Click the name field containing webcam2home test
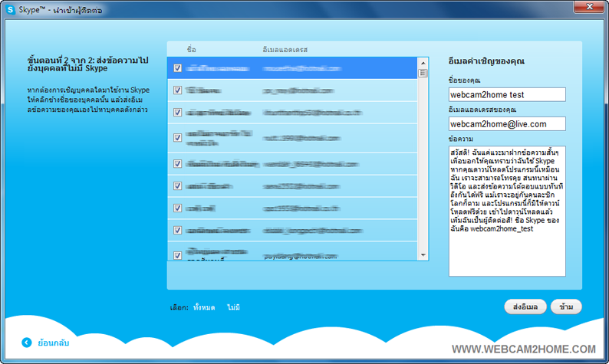 pos(507,94)
